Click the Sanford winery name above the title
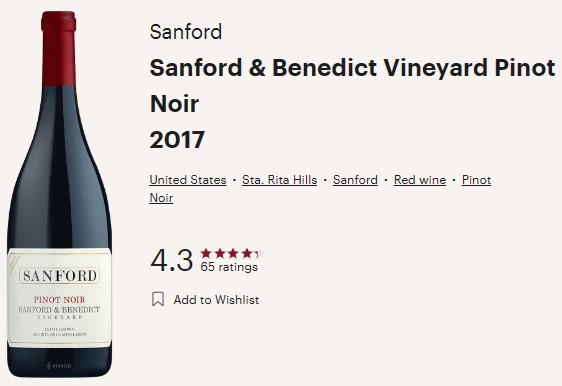 tap(186, 32)
